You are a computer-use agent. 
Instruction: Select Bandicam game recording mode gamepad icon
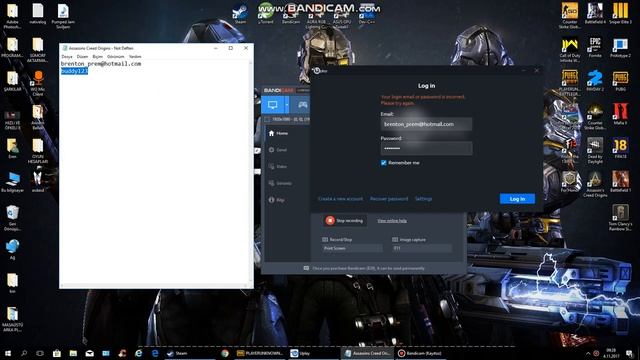click(x=302, y=105)
